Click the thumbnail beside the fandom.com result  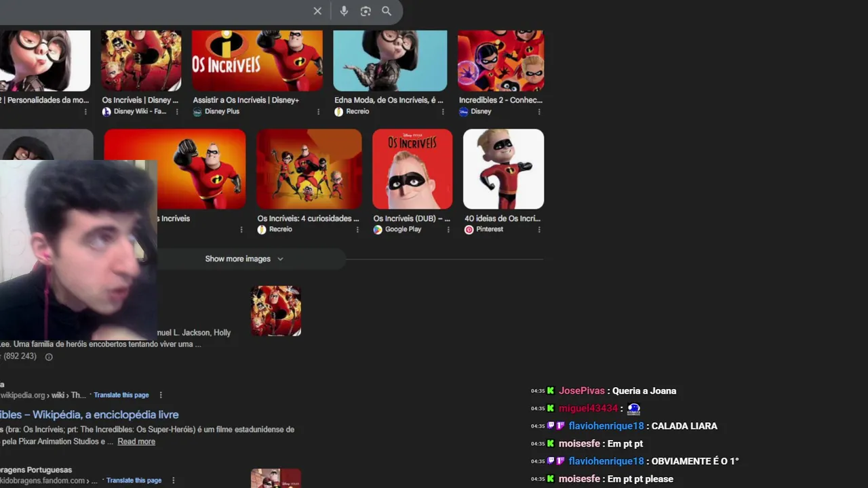point(276,479)
